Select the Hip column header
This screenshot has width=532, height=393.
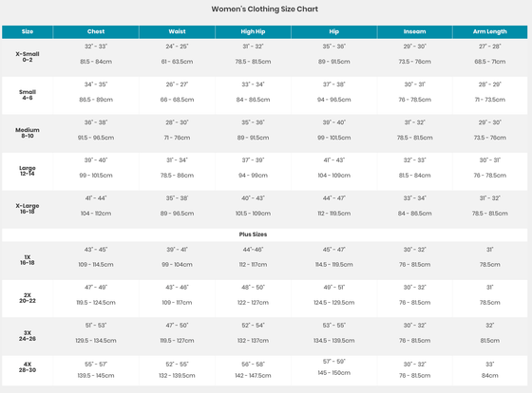(334, 31)
